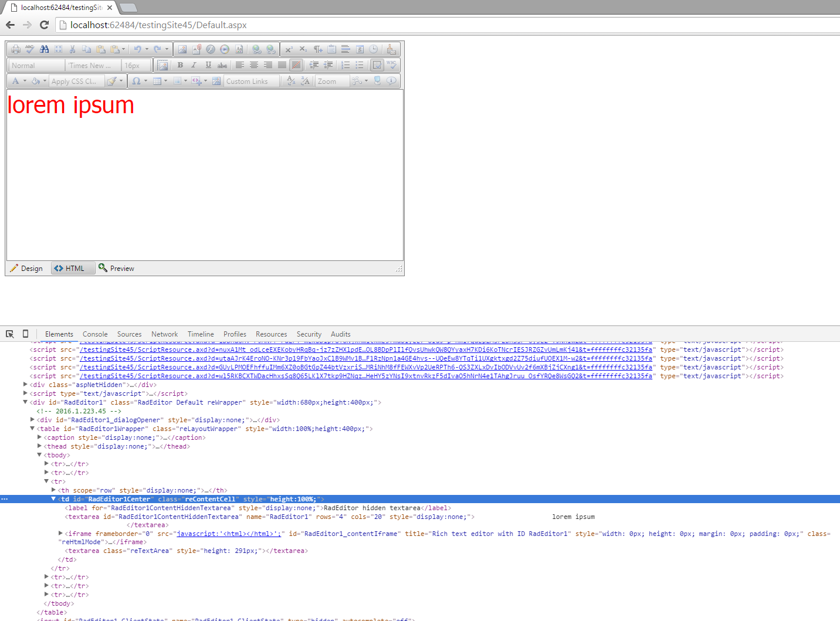Click the Copy icon in the toolbar

pos(86,49)
